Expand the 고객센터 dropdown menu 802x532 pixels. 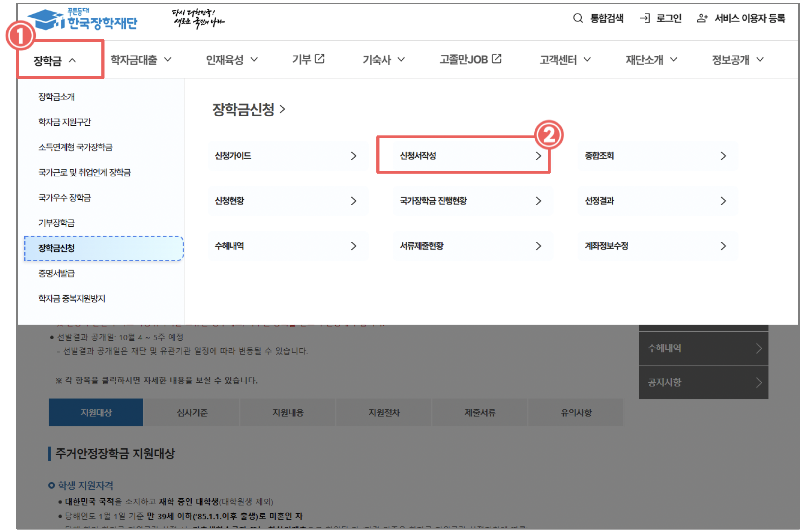click(x=565, y=60)
